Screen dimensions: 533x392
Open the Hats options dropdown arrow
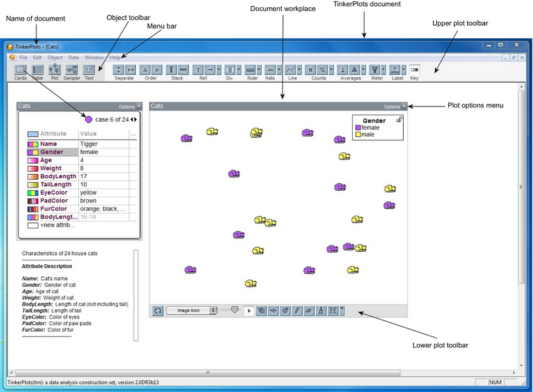pyautogui.click(x=279, y=70)
